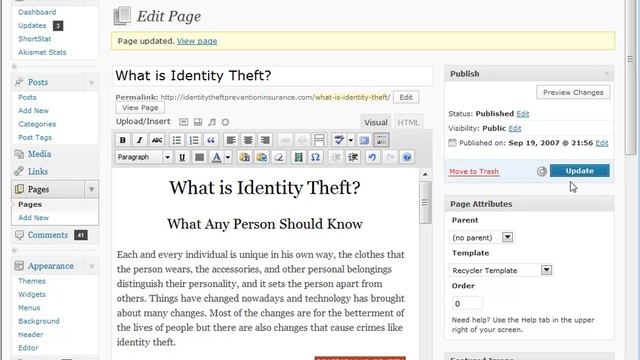This screenshot has height=360, width=640.
Task: Open the Media menu
Action: (39, 154)
